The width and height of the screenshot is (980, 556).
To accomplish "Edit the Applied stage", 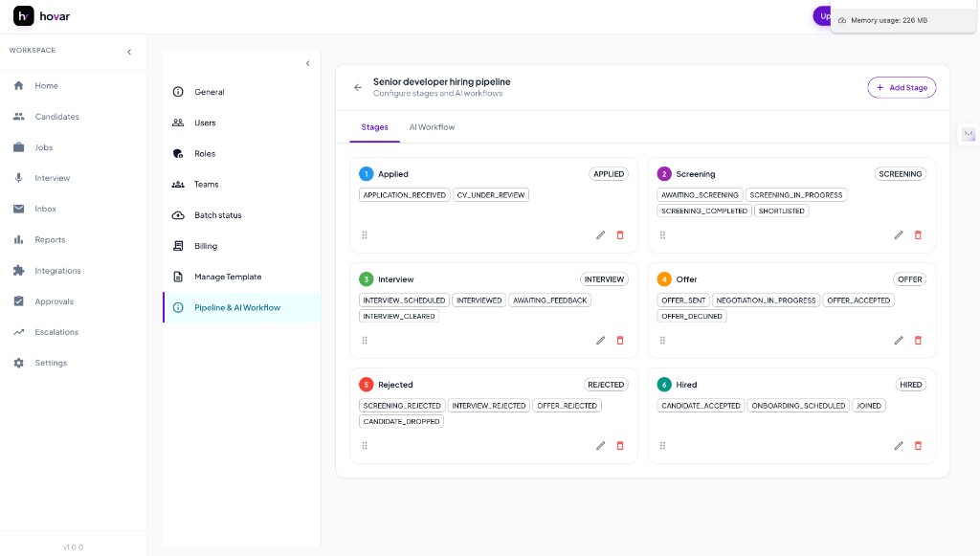I will 601,234.
